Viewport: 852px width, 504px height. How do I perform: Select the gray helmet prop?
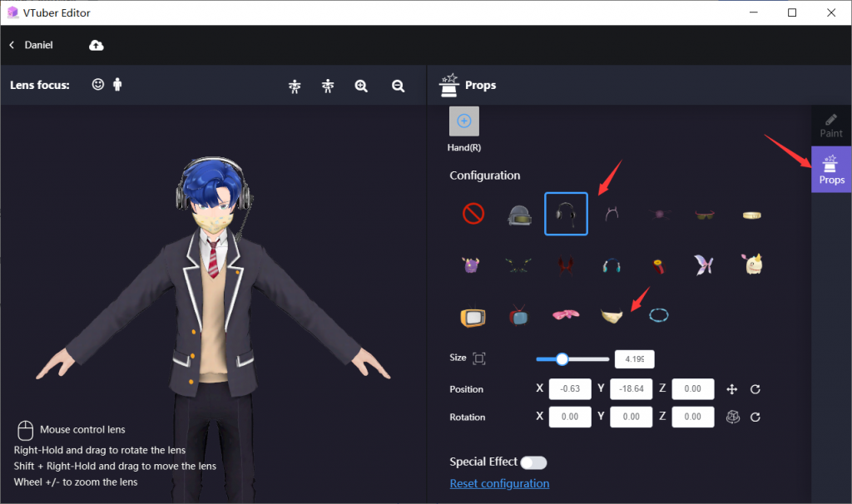[519, 215]
